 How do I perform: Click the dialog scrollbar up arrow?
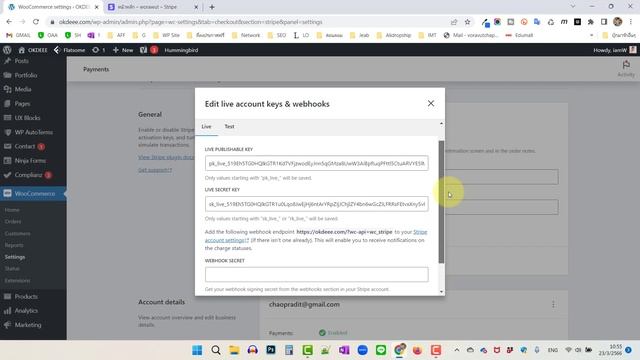(441, 123)
